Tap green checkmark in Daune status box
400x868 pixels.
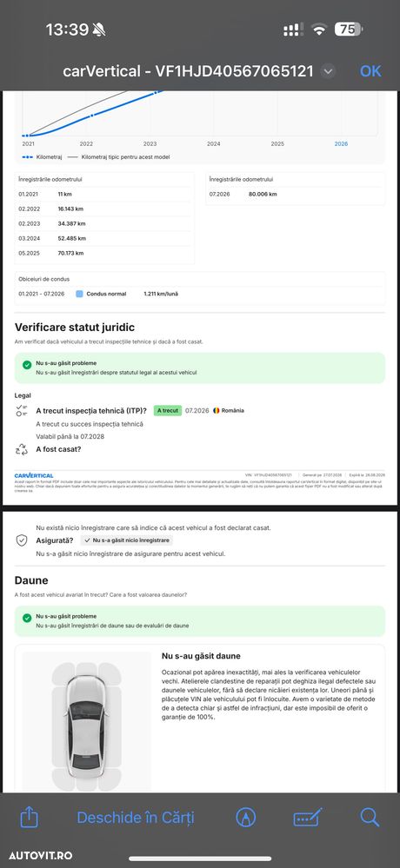(x=27, y=618)
